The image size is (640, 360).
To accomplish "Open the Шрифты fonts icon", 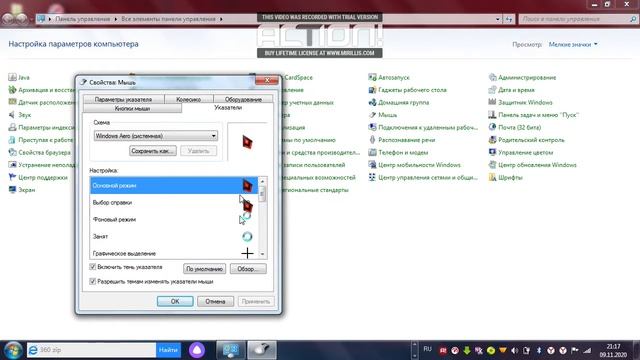I will click(x=492, y=177).
